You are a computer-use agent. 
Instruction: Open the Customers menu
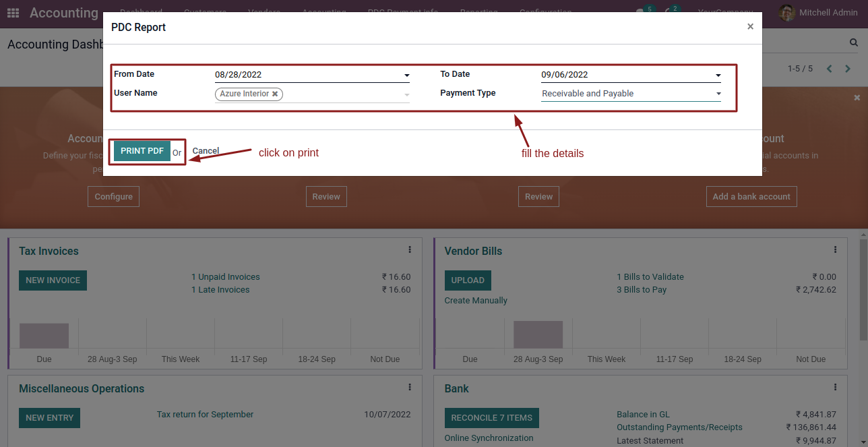(x=206, y=13)
